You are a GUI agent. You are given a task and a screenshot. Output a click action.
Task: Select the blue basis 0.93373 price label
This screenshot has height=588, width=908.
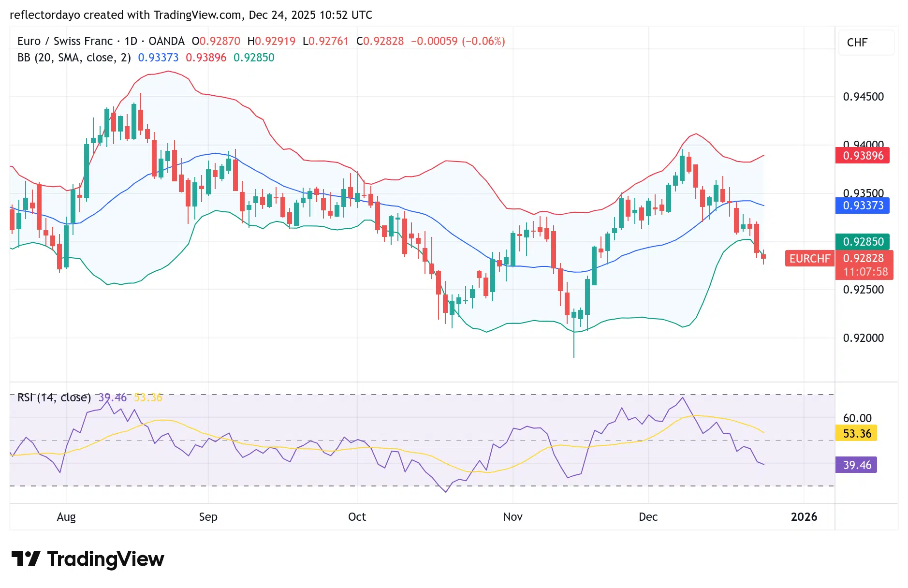(862, 206)
